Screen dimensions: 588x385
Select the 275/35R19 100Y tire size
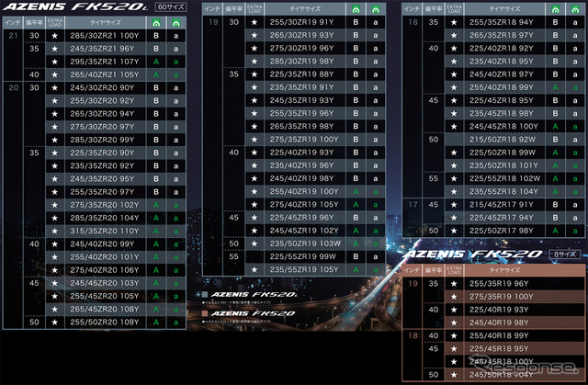[x=501, y=297]
